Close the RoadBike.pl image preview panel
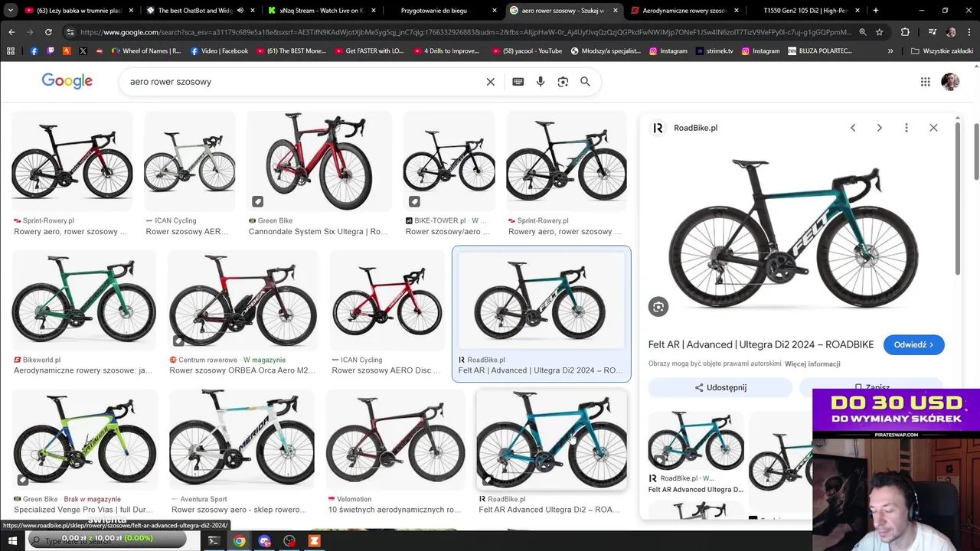 [933, 128]
